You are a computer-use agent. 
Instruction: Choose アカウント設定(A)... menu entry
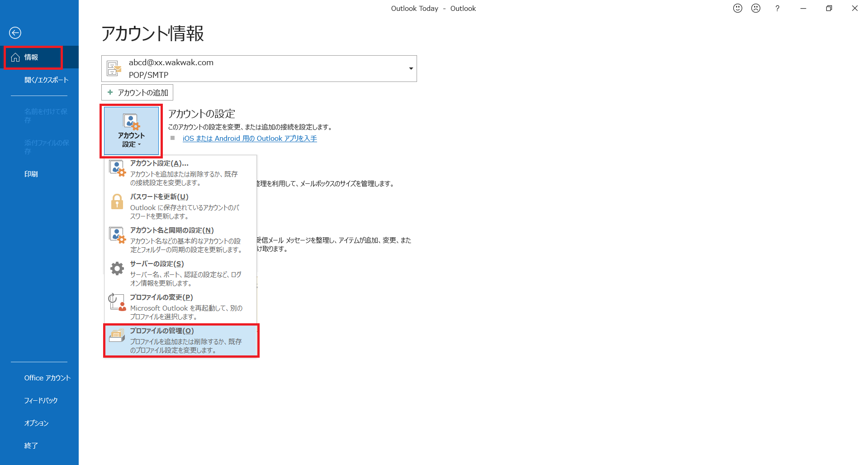180,173
